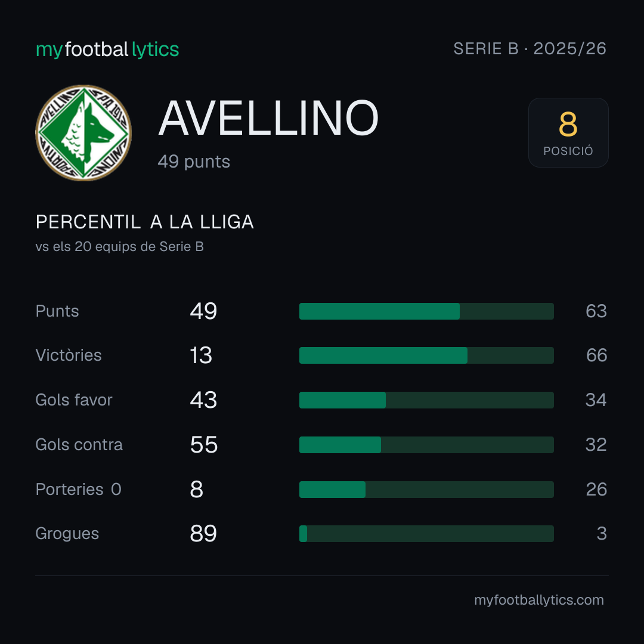The image size is (644, 644).
Task: Select the Percentil a la lliga heading
Action: point(144,222)
